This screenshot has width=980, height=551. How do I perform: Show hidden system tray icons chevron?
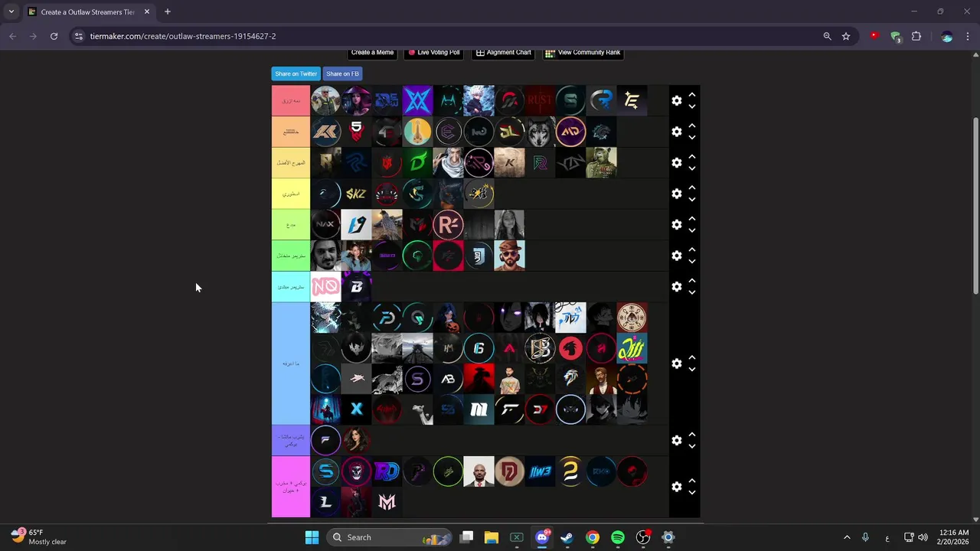pos(847,537)
